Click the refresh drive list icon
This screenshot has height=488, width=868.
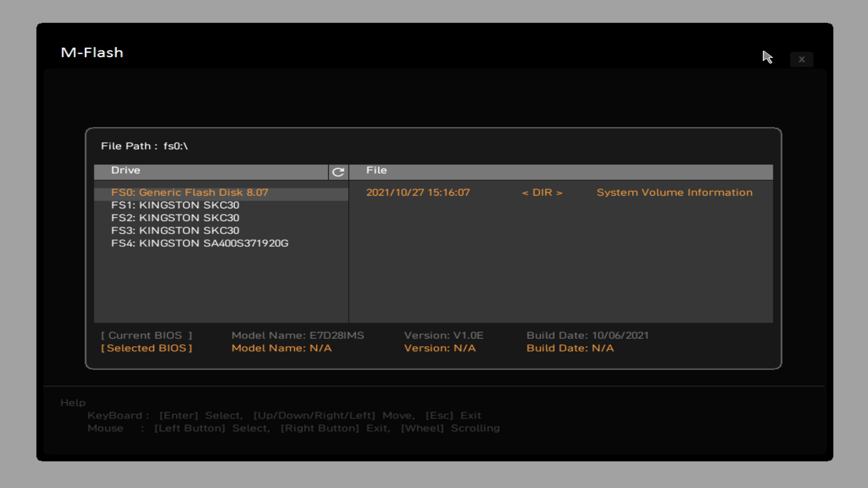[x=338, y=172]
